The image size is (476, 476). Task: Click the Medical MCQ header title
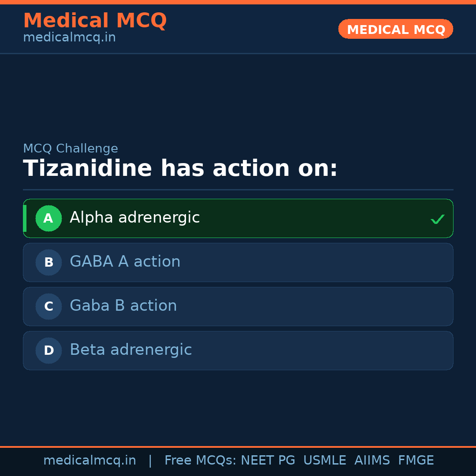(x=95, y=21)
